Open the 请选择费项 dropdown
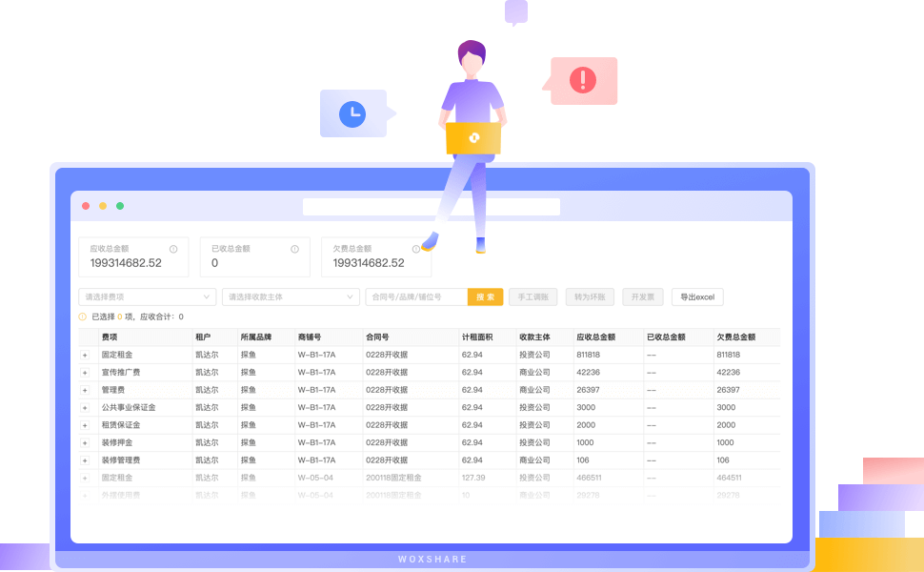 [x=148, y=297]
